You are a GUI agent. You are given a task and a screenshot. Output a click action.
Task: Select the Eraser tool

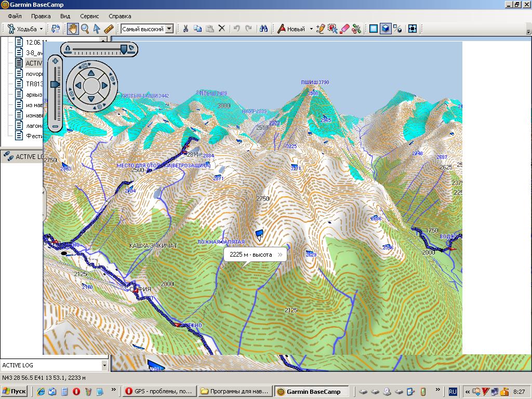click(344, 29)
